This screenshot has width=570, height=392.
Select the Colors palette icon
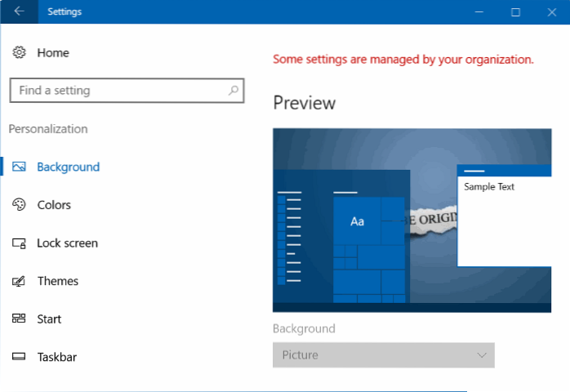click(x=19, y=205)
